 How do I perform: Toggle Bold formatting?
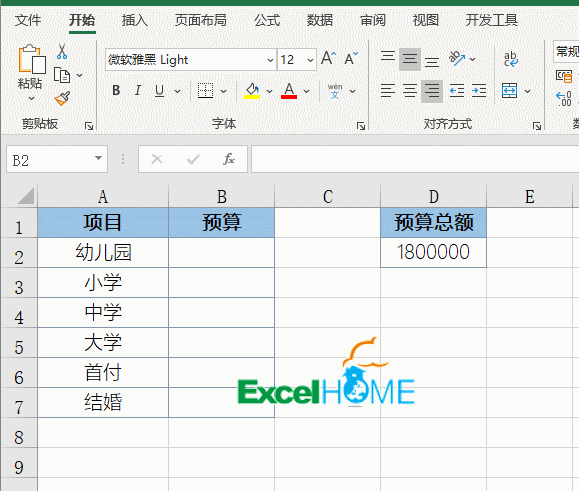116,91
